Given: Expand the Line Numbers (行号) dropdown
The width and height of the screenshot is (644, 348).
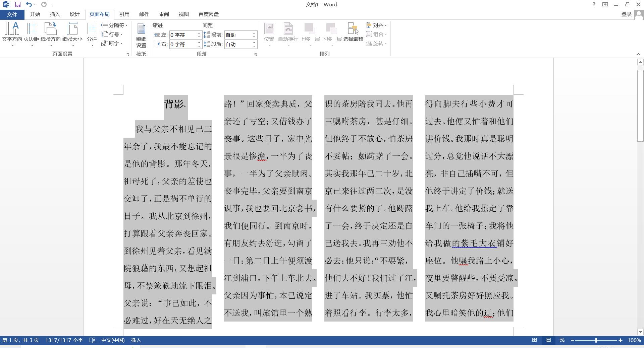Looking at the screenshot, I should pyautogui.click(x=112, y=34).
